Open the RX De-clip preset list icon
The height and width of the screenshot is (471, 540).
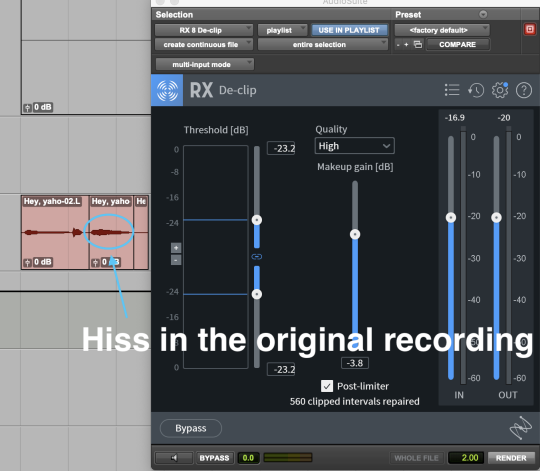click(452, 90)
